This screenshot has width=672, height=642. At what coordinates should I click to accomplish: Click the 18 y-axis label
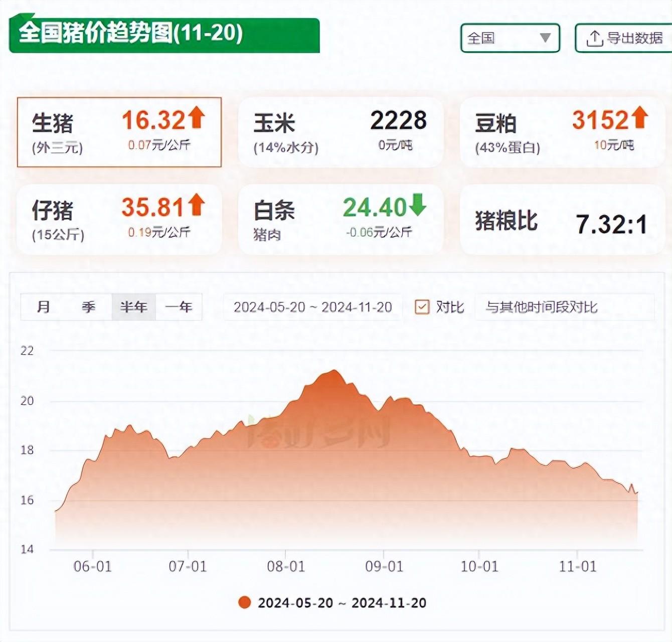click(x=27, y=450)
